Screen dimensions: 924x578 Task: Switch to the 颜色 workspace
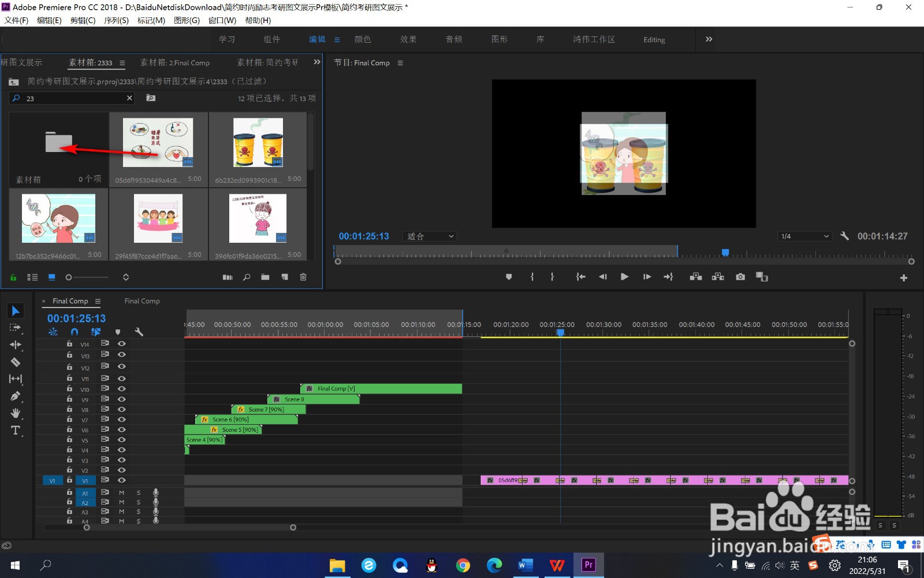363,39
